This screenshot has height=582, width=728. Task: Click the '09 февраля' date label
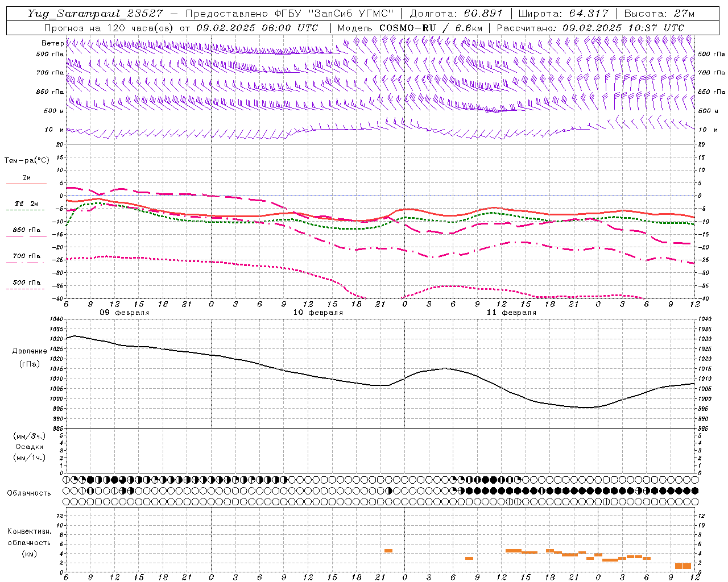pos(125,313)
